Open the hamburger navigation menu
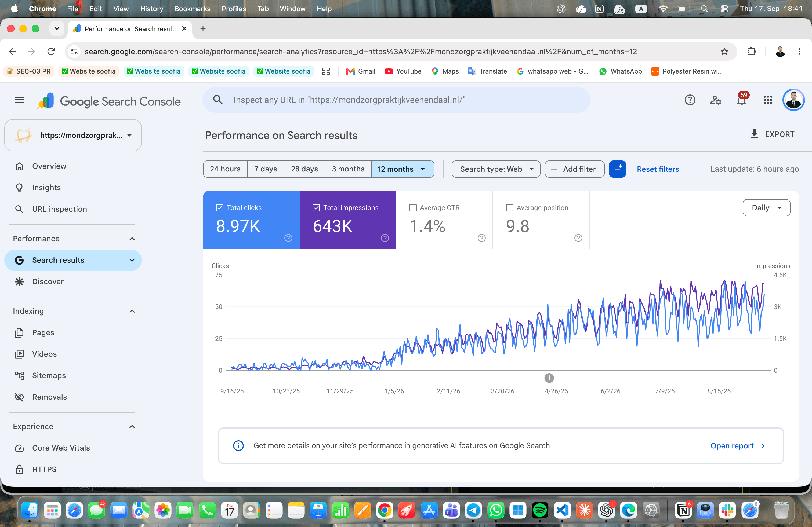 [x=19, y=100]
